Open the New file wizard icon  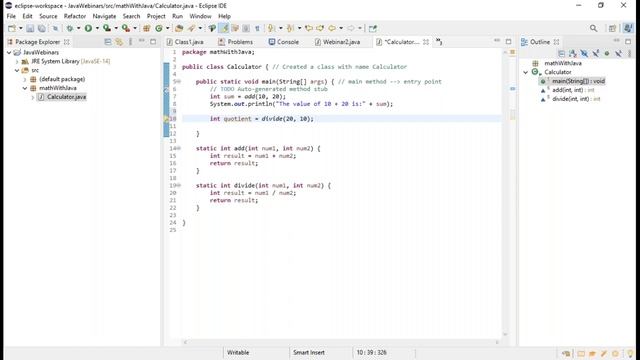click(12, 28)
